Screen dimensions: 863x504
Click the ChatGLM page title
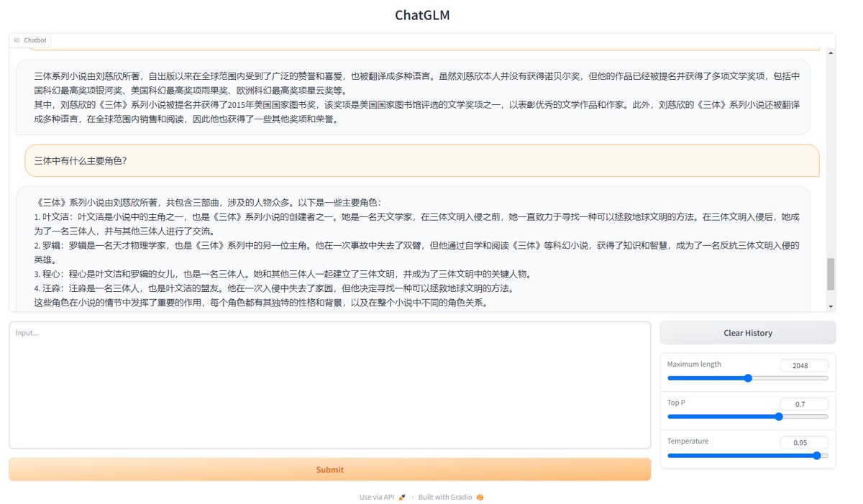point(422,15)
